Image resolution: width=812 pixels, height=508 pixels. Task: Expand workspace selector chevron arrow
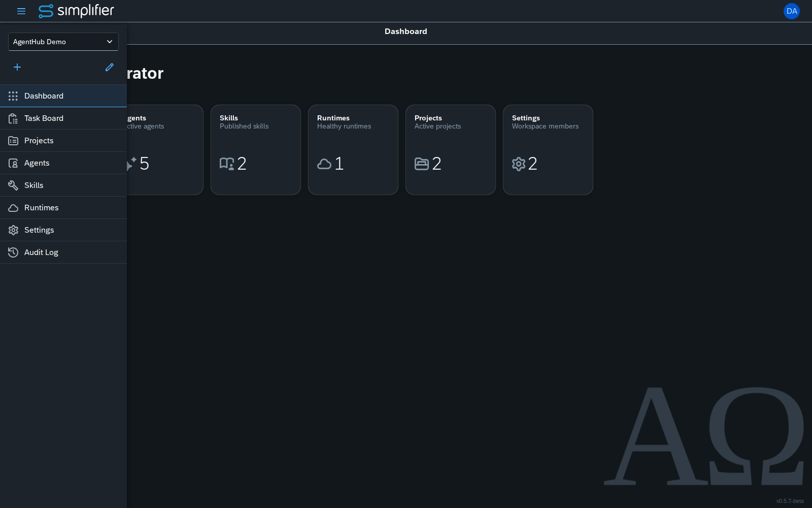(x=110, y=42)
